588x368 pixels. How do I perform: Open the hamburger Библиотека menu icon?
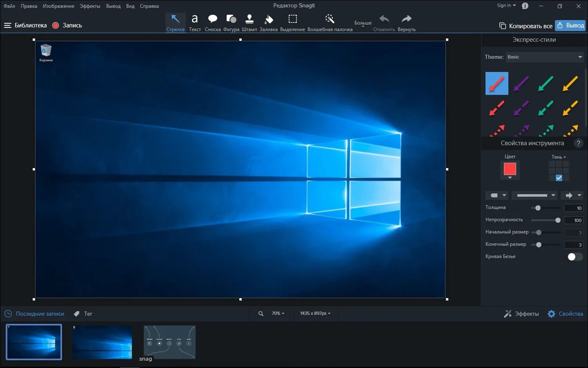coord(7,25)
